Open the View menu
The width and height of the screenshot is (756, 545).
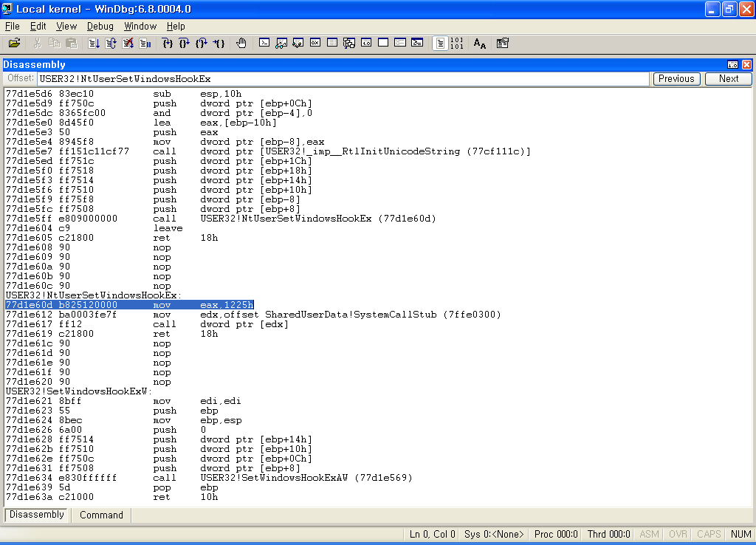pos(66,26)
